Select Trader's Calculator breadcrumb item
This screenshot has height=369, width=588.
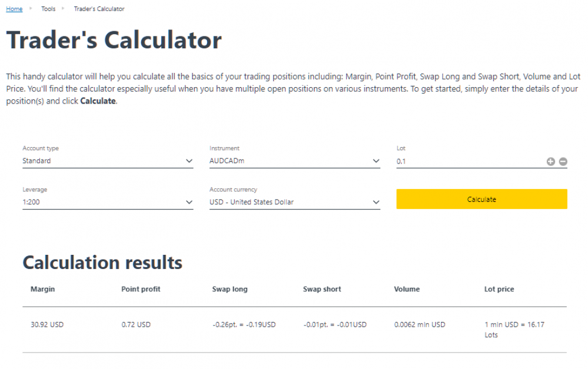(x=99, y=9)
